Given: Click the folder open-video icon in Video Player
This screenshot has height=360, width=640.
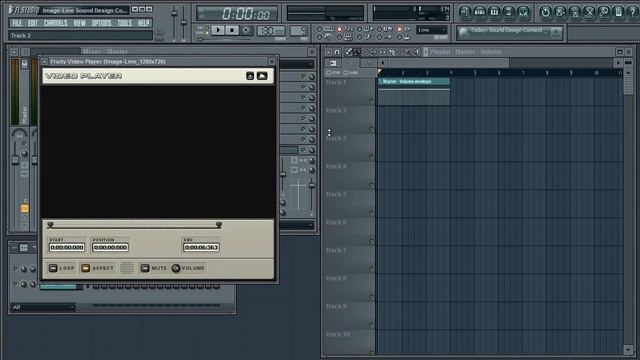Looking at the screenshot, I should 262,76.
